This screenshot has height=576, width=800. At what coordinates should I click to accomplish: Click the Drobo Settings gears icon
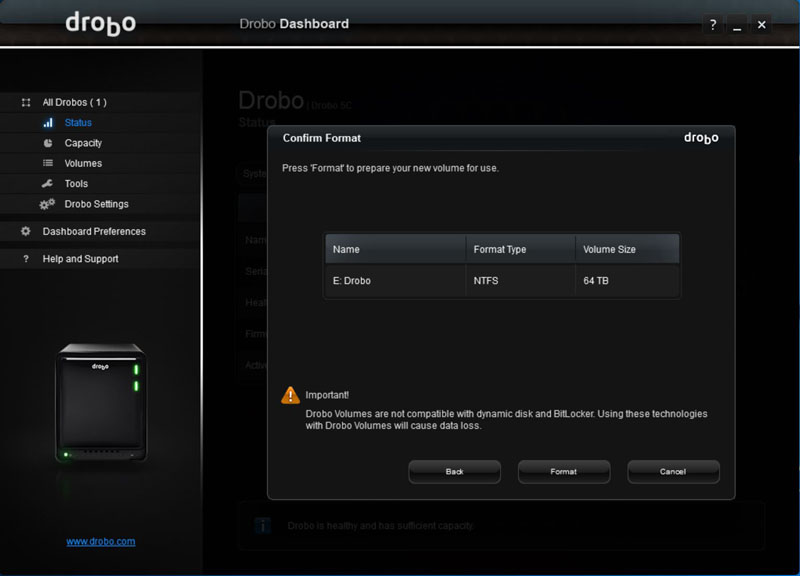tap(47, 204)
